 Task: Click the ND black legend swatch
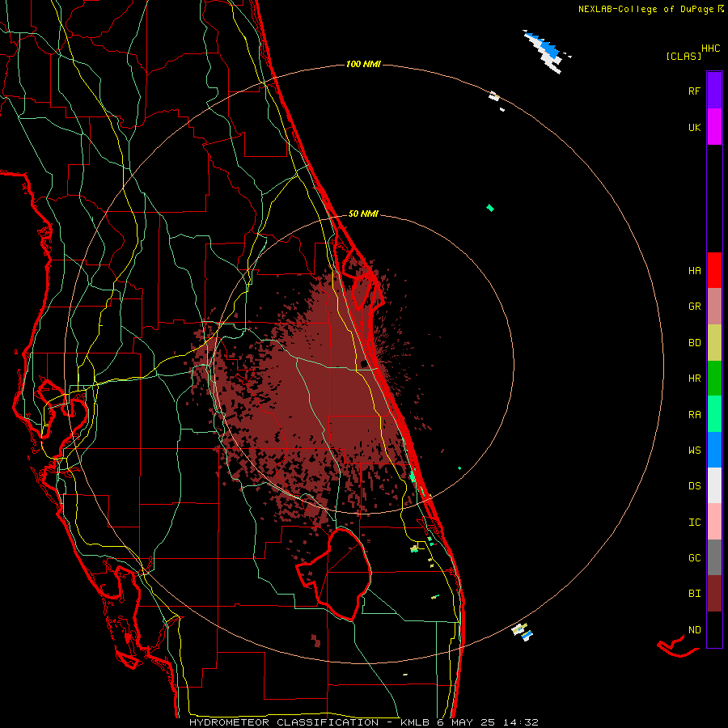point(714,629)
